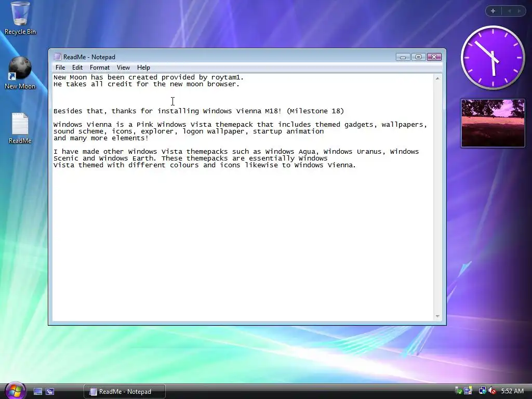Click the Safely Remove Hardware tray icon
This screenshot has width=532, height=399.
458,391
